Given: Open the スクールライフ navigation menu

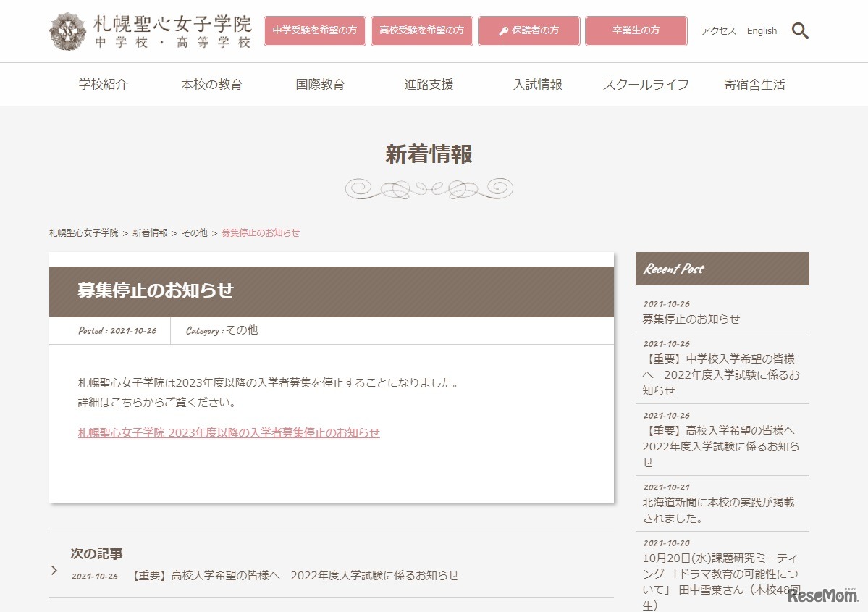Looking at the screenshot, I should (646, 84).
